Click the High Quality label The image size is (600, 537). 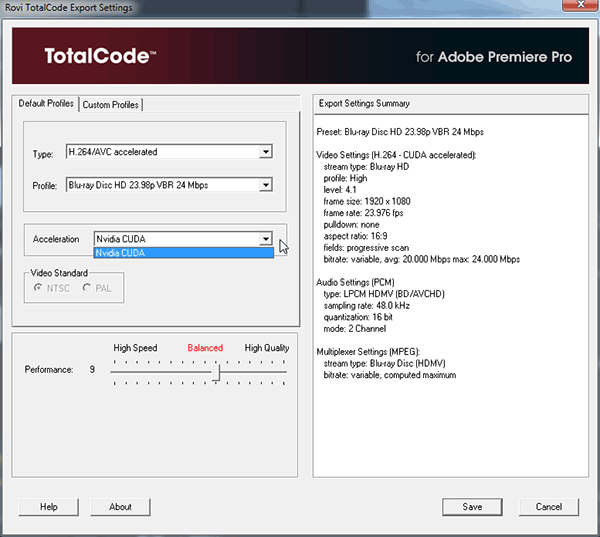point(267,348)
